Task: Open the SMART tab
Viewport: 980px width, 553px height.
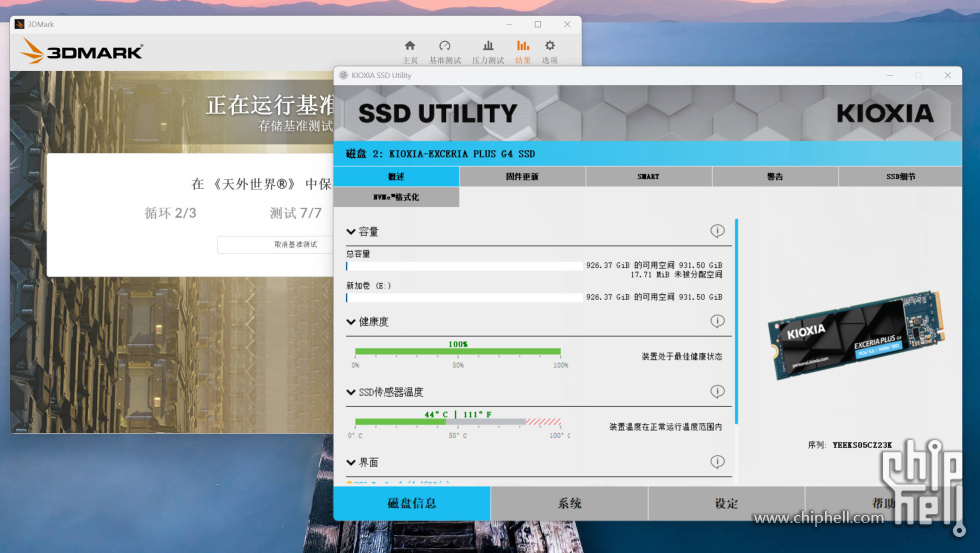Action: (x=649, y=176)
